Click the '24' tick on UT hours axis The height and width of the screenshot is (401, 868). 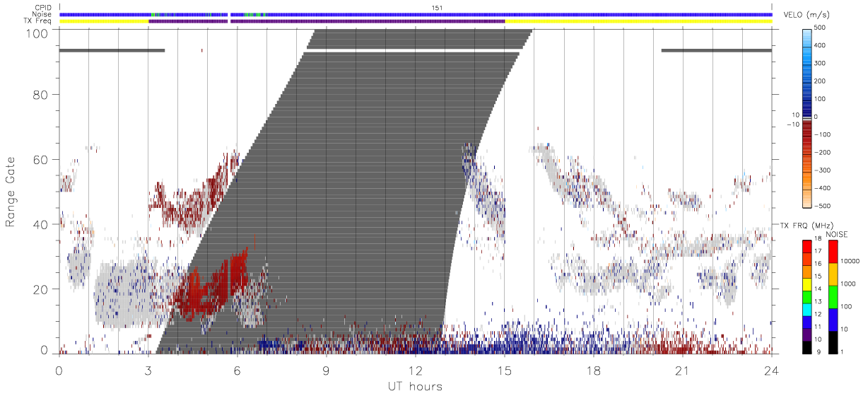pos(772,370)
